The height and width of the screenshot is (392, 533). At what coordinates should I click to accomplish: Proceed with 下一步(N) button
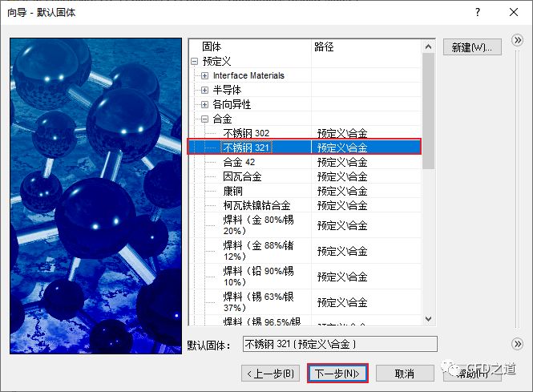click(x=337, y=374)
